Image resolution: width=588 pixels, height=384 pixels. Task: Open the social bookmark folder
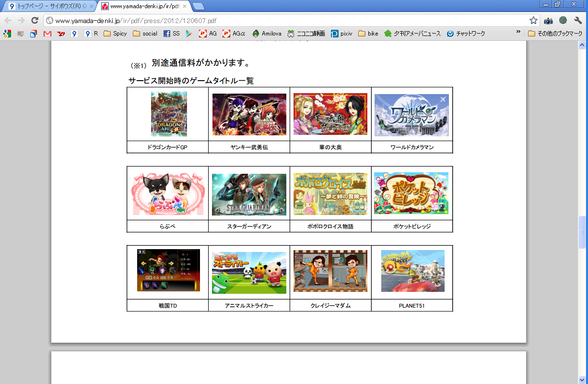145,34
